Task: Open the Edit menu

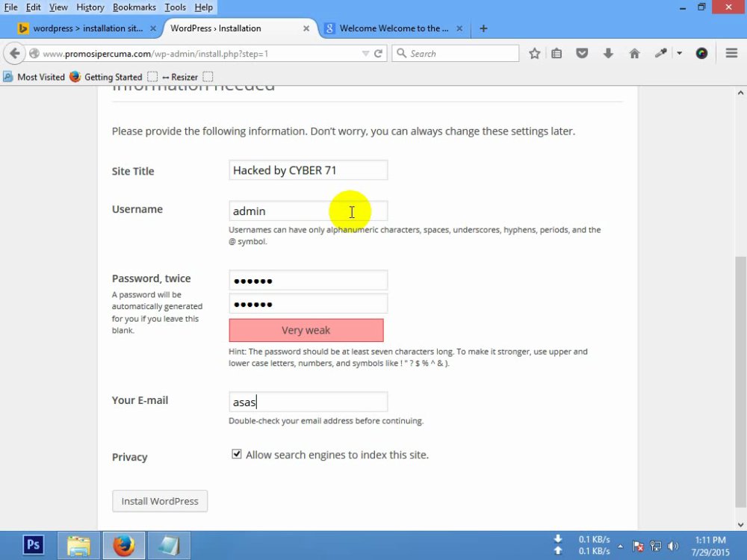Action: [x=33, y=7]
